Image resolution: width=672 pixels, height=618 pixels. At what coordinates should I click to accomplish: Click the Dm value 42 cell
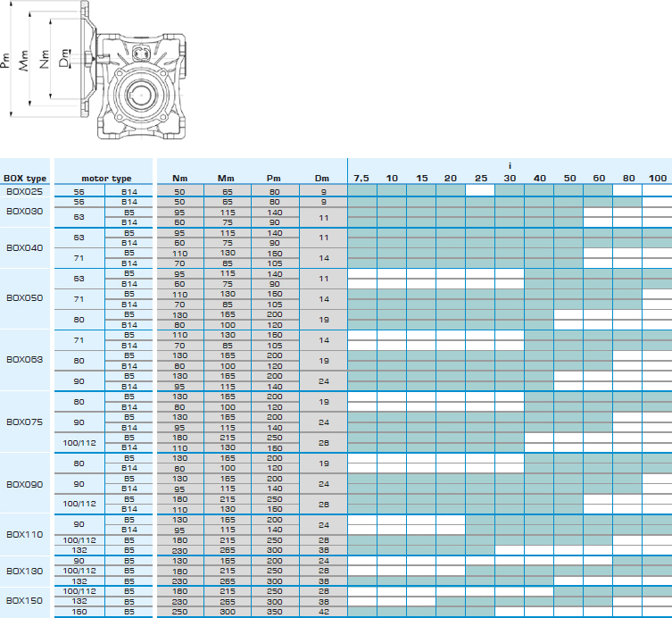[322, 612]
